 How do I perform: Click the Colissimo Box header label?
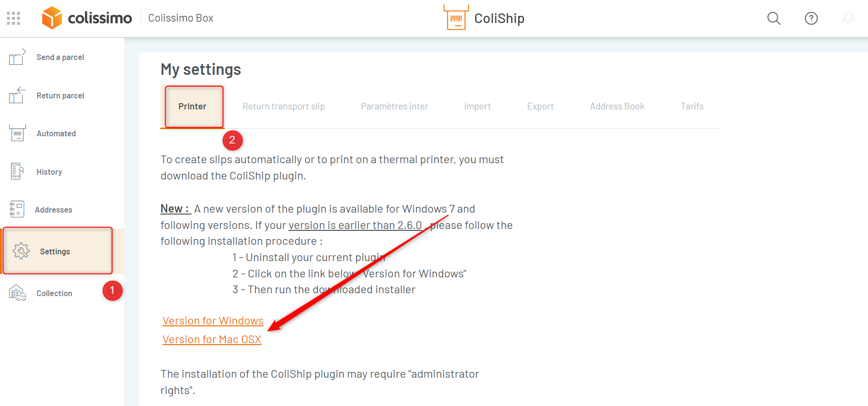[181, 18]
